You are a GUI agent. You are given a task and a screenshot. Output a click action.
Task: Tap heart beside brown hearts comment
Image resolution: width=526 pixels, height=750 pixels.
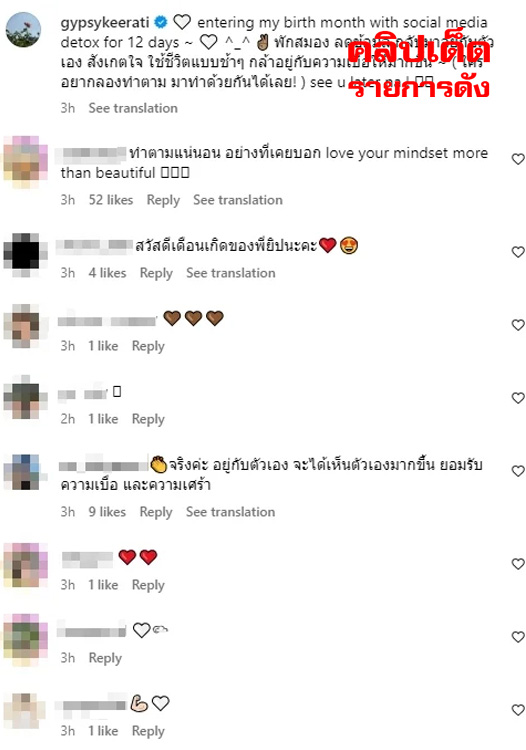(518, 325)
